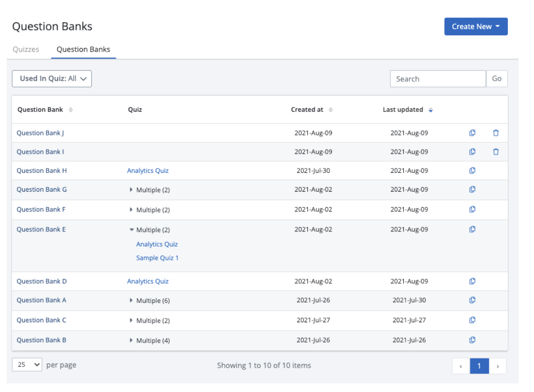
Task: Open the Used In Quiz filter dropdown
Action: click(x=52, y=79)
